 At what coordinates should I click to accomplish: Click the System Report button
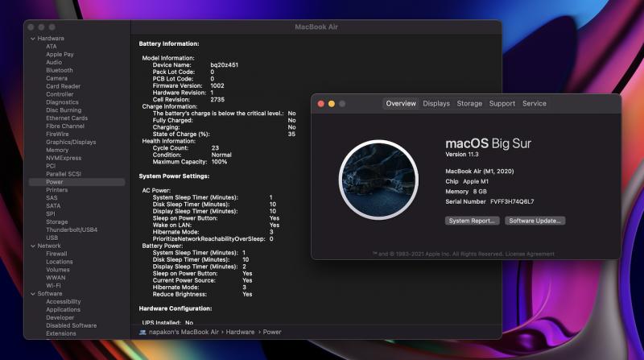472,221
